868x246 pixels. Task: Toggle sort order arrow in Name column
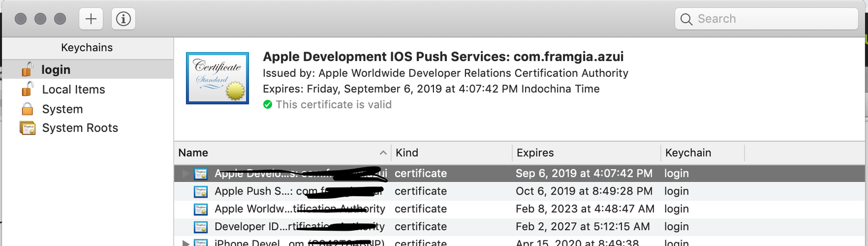pos(383,153)
